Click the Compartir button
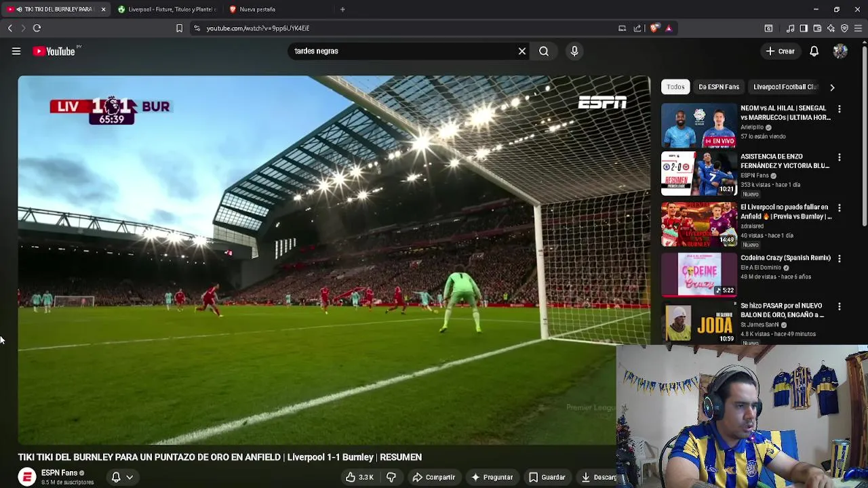The height and width of the screenshot is (488, 868). (433, 477)
